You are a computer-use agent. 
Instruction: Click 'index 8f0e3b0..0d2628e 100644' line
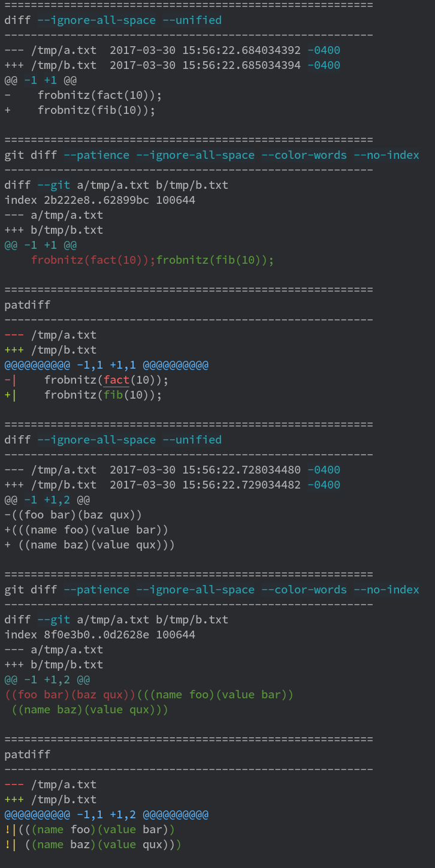point(100,635)
